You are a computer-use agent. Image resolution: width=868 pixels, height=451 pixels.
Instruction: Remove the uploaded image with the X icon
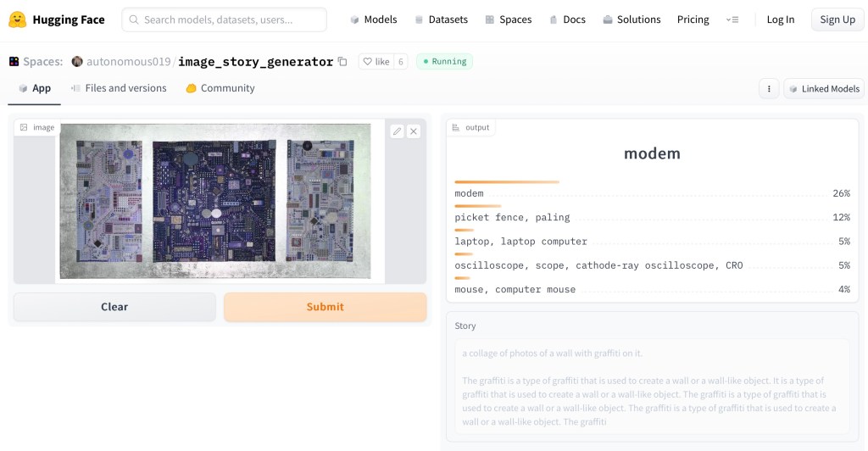414,131
